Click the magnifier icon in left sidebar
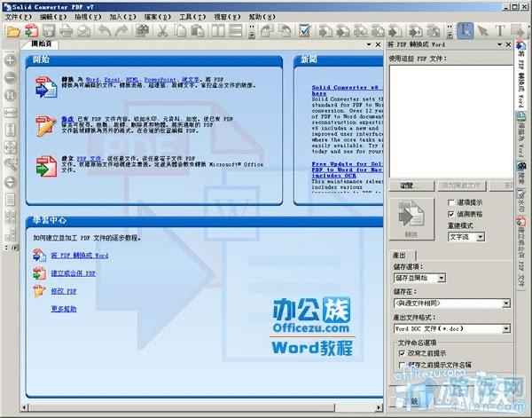Image resolution: width=532 pixels, height=418 pixels. point(11,165)
